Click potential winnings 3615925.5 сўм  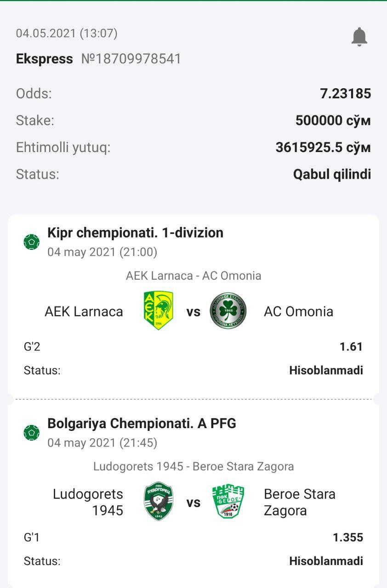324,147
